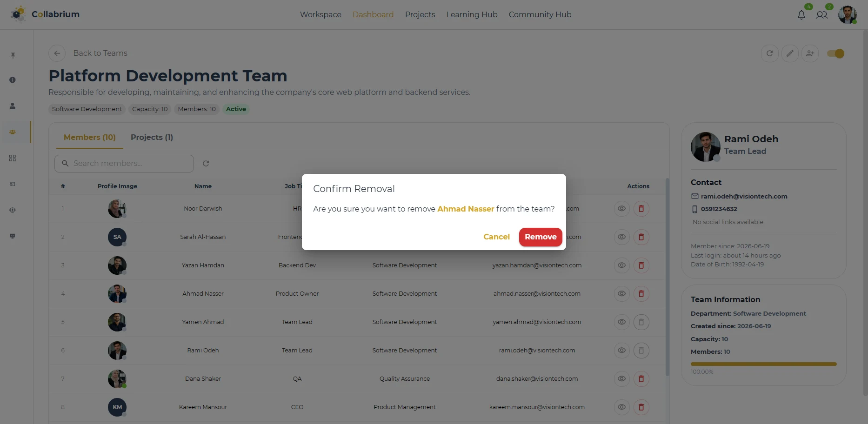Viewport: 868px width, 424px height.
Task: Open the user profile avatar menu
Action: pyautogui.click(x=847, y=14)
